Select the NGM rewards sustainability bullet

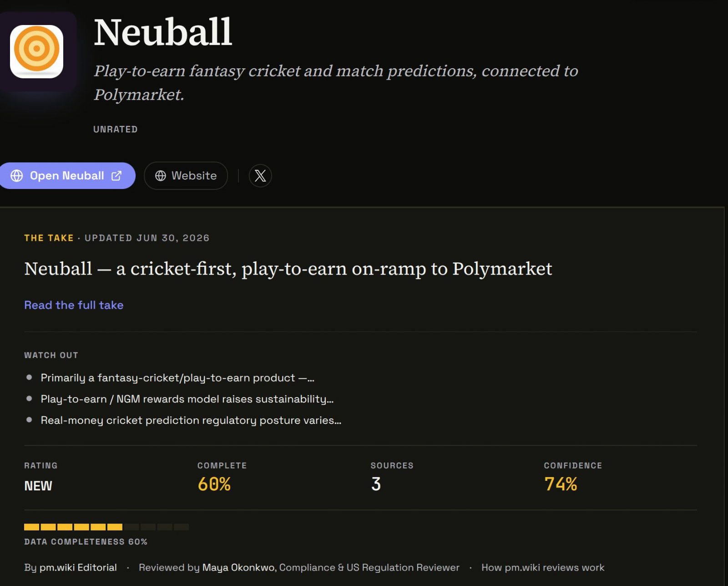click(187, 399)
